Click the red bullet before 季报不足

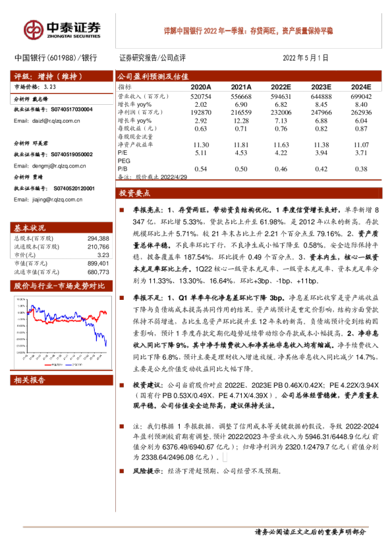(x=122, y=298)
